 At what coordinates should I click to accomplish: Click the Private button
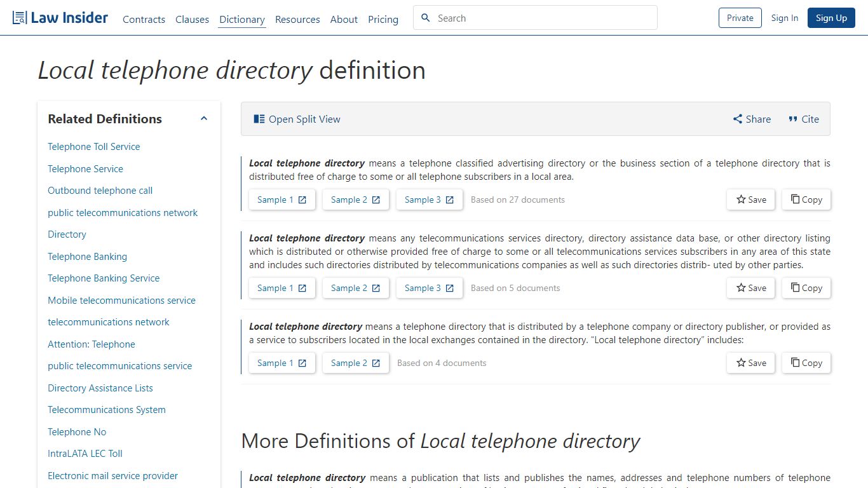click(740, 18)
